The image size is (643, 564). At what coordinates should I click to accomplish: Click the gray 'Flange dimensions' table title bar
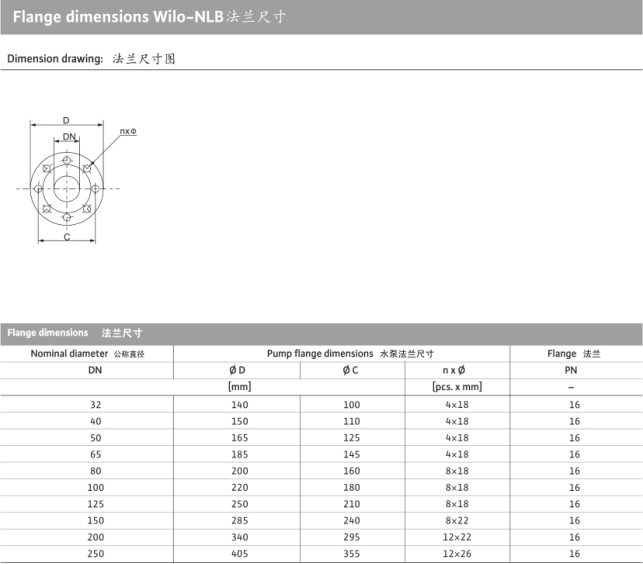(x=322, y=333)
